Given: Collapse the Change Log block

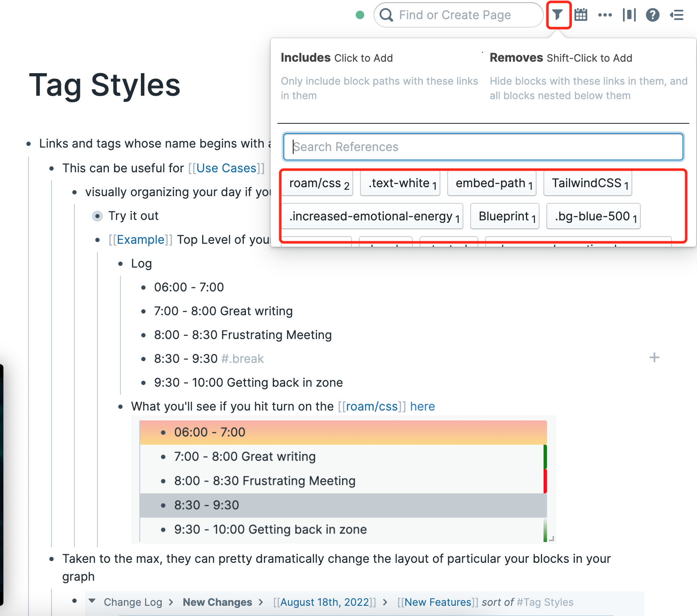Looking at the screenshot, I should pyautogui.click(x=92, y=602).
